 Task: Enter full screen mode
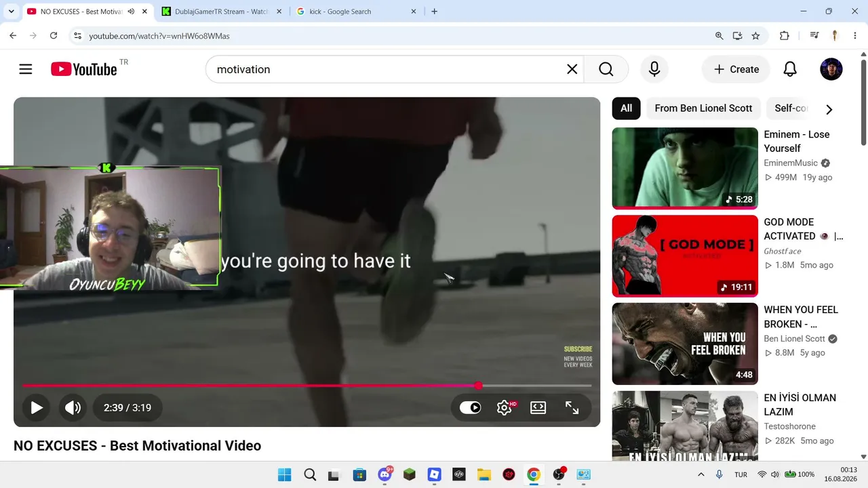point(572,407)
